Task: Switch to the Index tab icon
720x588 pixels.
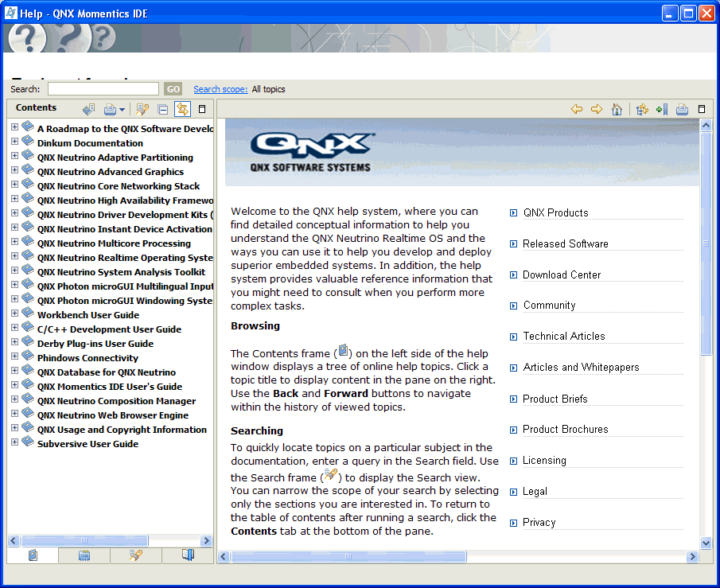Action: coord(84,555)
